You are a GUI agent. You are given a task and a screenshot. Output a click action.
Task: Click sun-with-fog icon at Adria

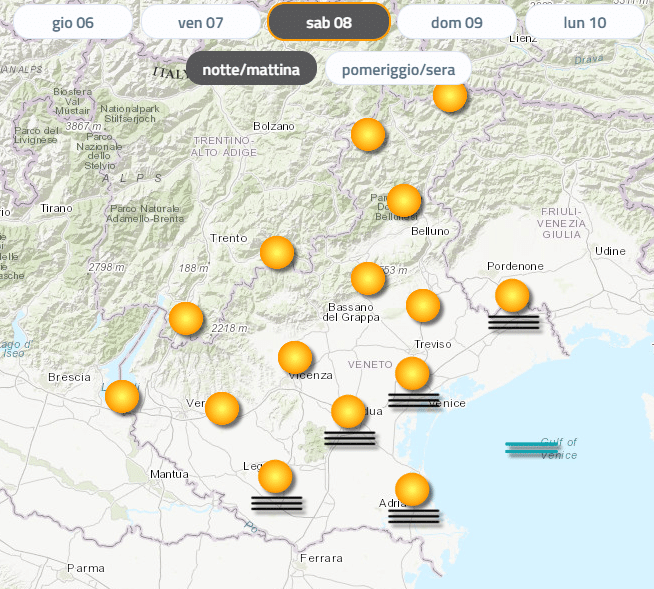pyautogui.click(x=413, y=491)
